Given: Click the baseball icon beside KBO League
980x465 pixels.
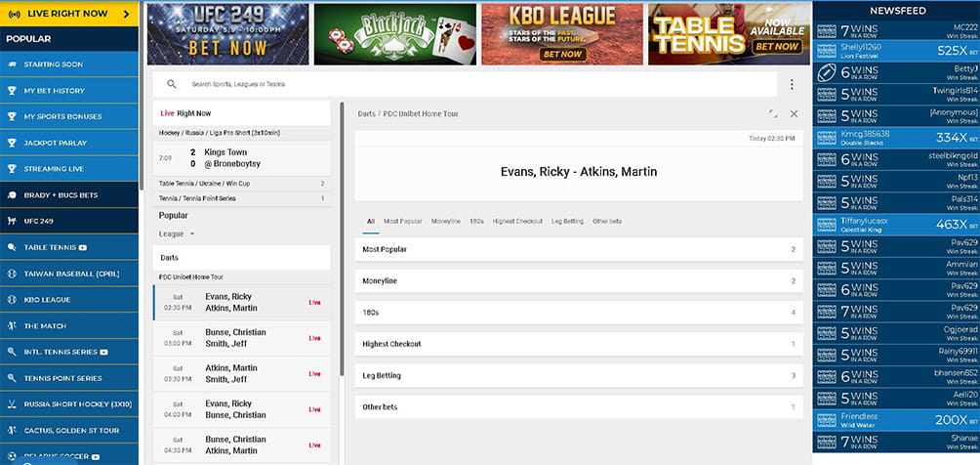Looking at the screenshot, I should [x=12, y=300].
